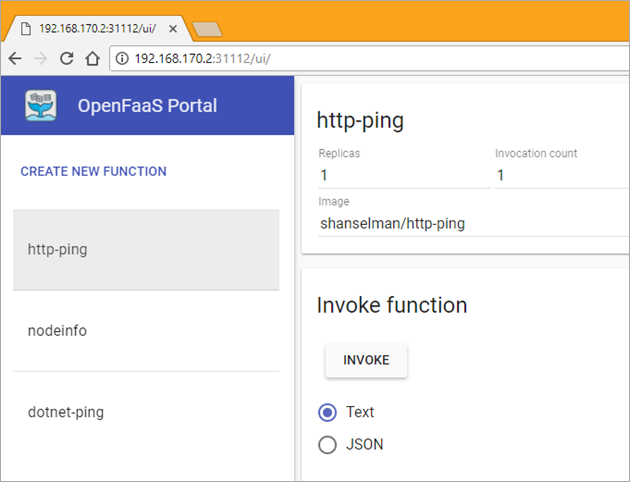
Task: Go back with the browser back arrow
Action: coord(15,59)
